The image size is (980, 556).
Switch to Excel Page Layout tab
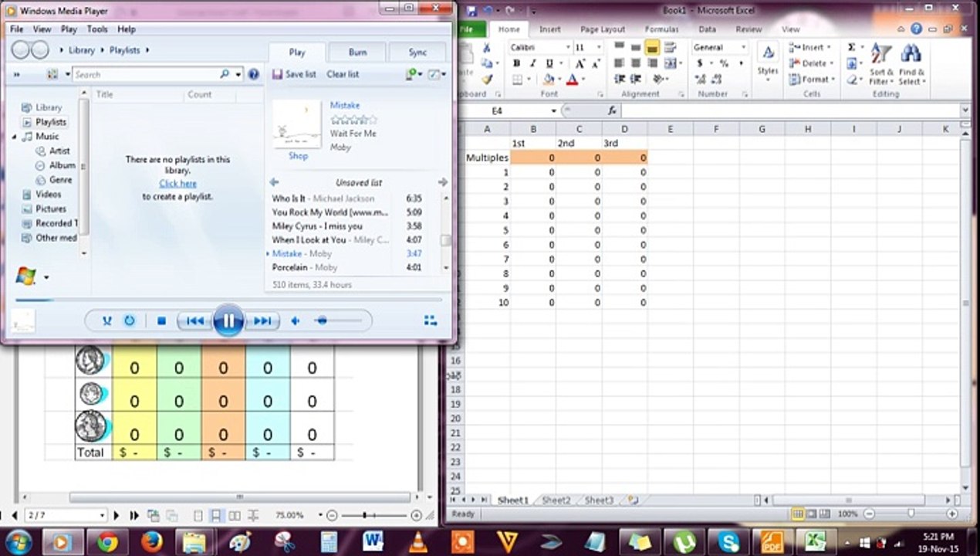(602, 29)
